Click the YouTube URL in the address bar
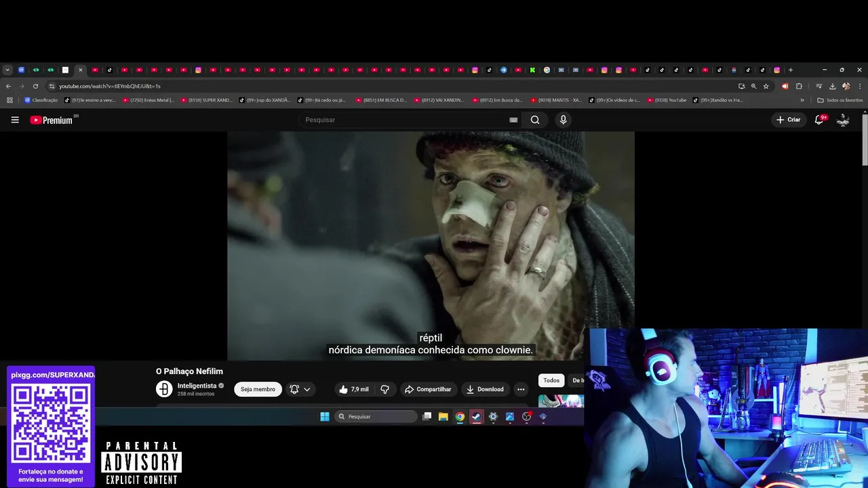 click(x=110, y=86)
